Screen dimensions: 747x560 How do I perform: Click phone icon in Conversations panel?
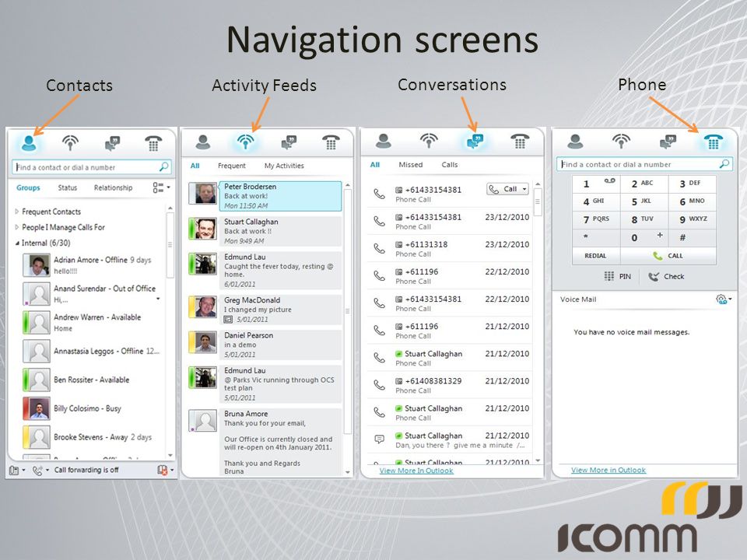[x=520, y=141]
